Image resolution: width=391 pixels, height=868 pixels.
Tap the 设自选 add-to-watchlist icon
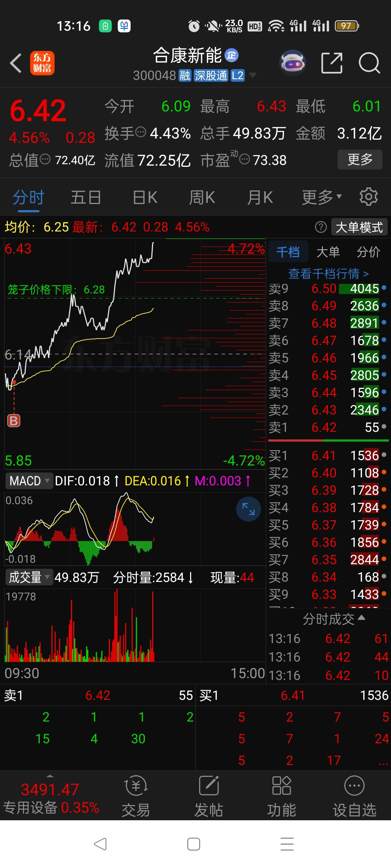(x=354, y=797)
